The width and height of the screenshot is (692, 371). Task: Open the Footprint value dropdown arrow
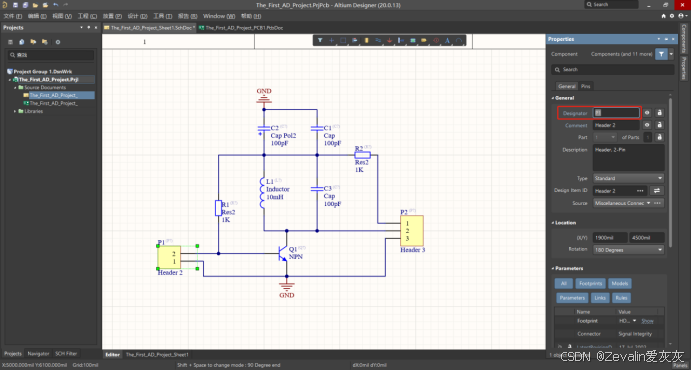click(x=634, y=321)
